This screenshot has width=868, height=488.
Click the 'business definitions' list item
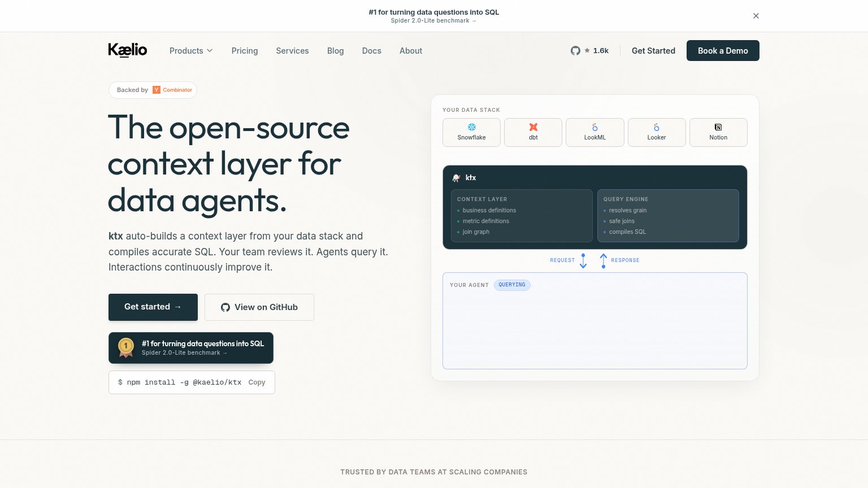pyautogui.click(x=489, y=210)
